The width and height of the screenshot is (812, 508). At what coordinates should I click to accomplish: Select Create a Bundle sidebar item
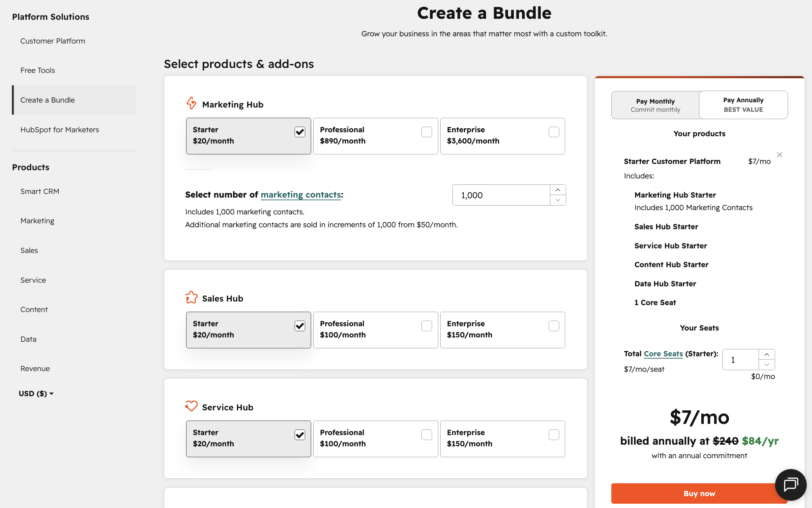pyautogui.click(x=74, y=100)
